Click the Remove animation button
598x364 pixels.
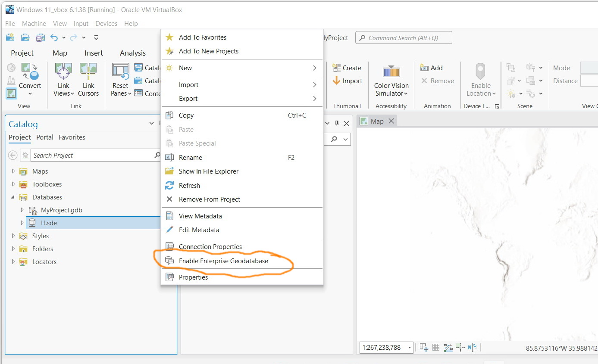point(437,81)
